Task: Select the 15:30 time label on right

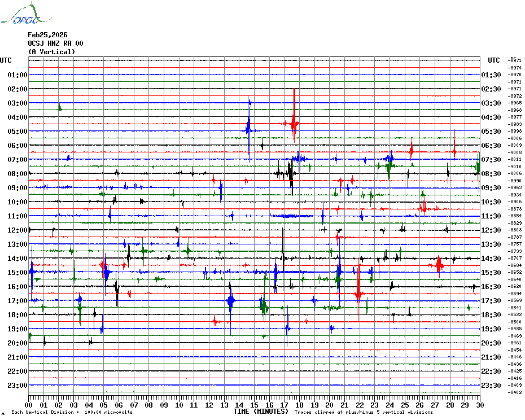Action: (x=490, y=273)
